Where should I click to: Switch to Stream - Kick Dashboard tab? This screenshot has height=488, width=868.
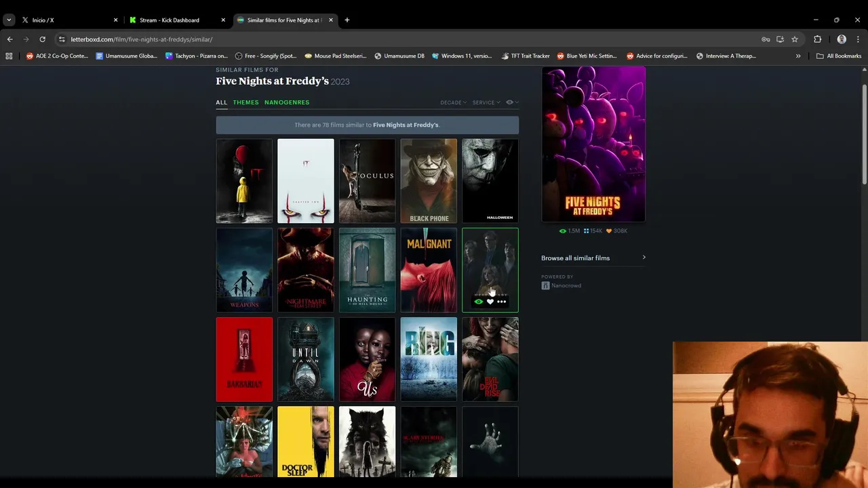(x=178, y=20)
